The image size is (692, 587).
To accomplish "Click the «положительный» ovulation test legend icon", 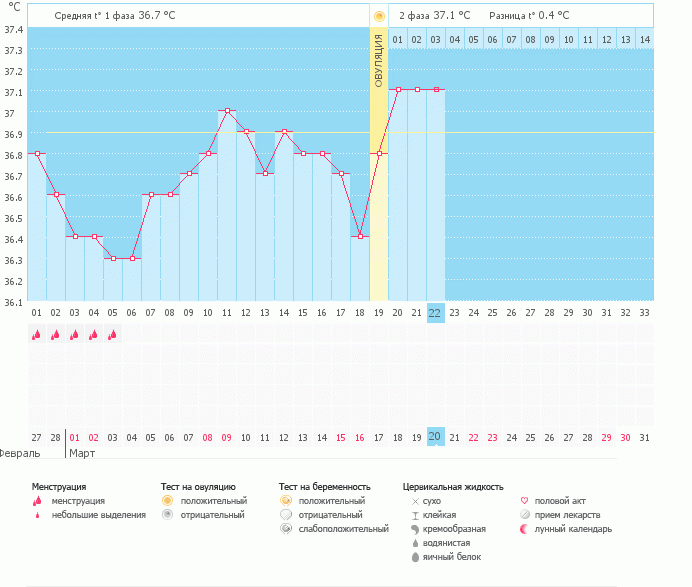I will point(167,500).
